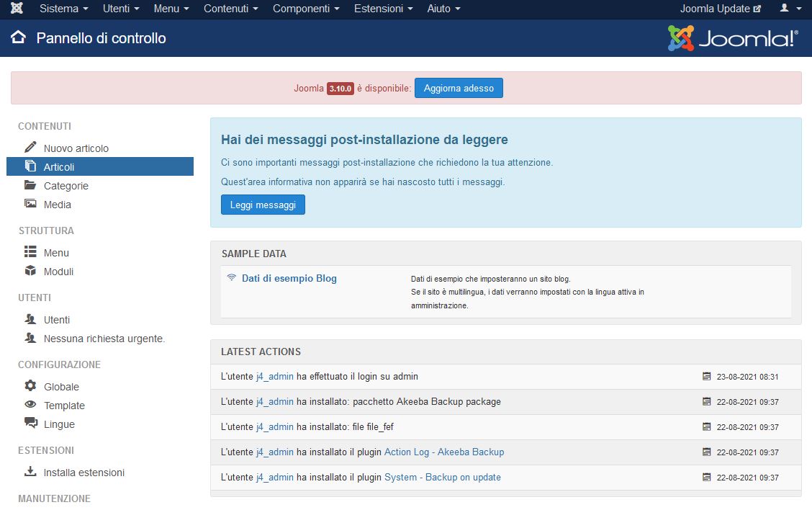Click the gear icon beside Globale
This screenshot has height=510, width=812.
click(30, 386)
